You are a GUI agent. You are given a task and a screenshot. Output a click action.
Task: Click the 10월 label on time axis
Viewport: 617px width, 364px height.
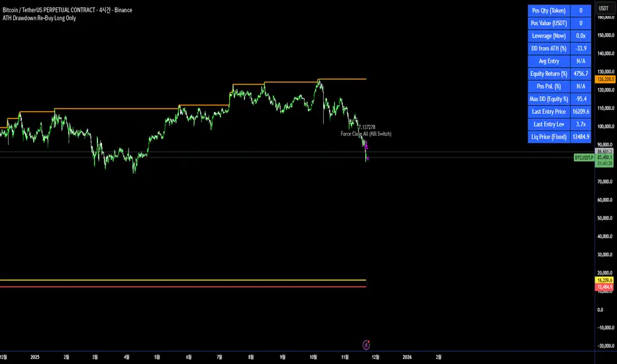pos(313,357)
